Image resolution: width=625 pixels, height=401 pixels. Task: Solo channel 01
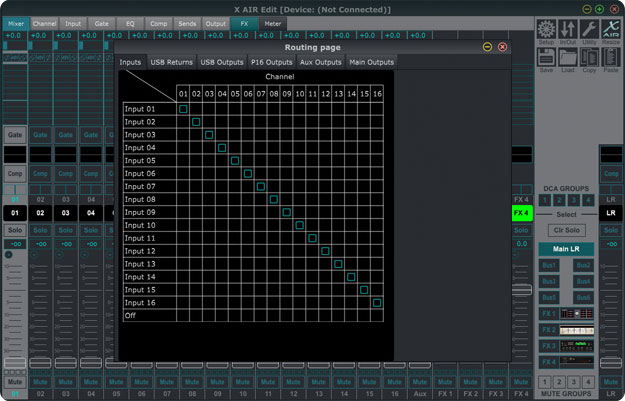pyautogui.click(x=15, y=230)
